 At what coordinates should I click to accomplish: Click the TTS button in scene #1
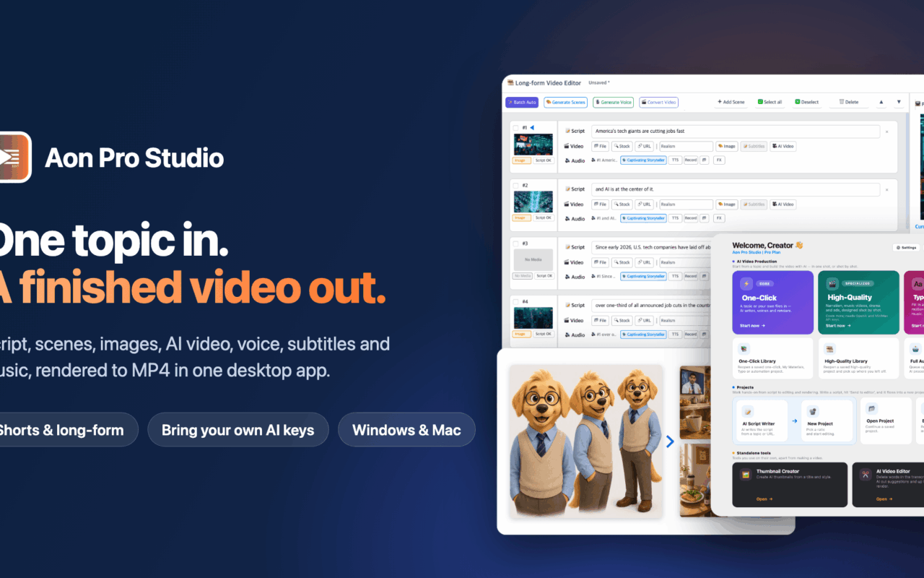pyautogui.click(x=675, y=160)
